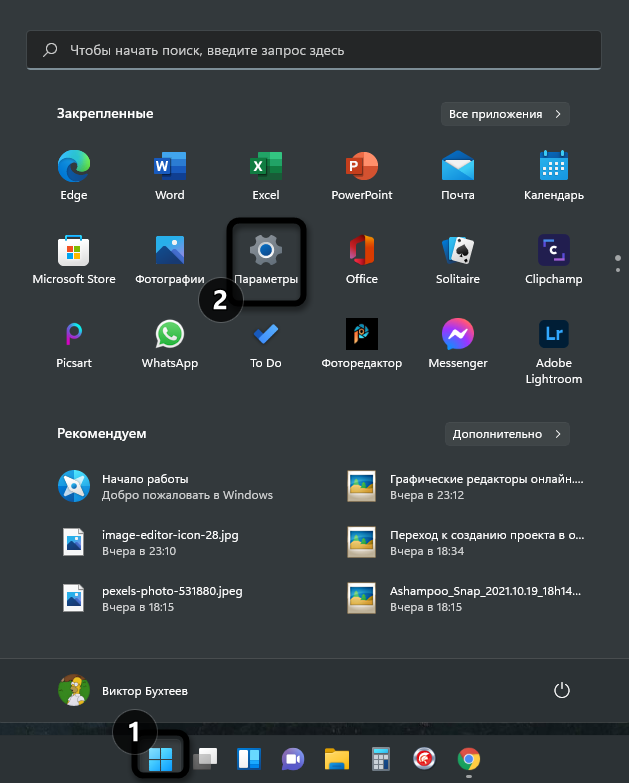
Task: Open Messenger pinned app
Action: [458, 344]
